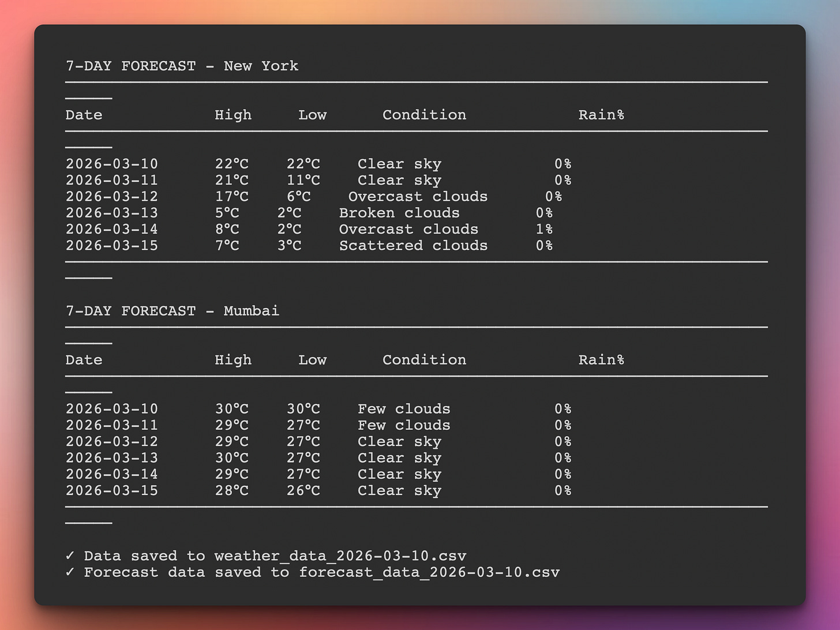Viewport: 840px width, 630px height.
Task: Click the Mumbai table "Rain%" header
Action: (601, 360)
